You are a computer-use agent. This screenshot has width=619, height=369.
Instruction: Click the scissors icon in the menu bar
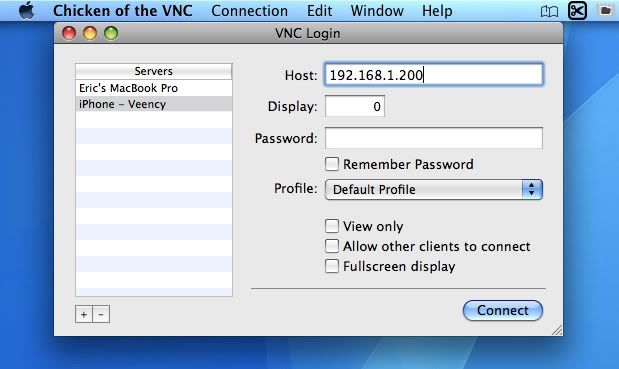[x=577, y=11]
